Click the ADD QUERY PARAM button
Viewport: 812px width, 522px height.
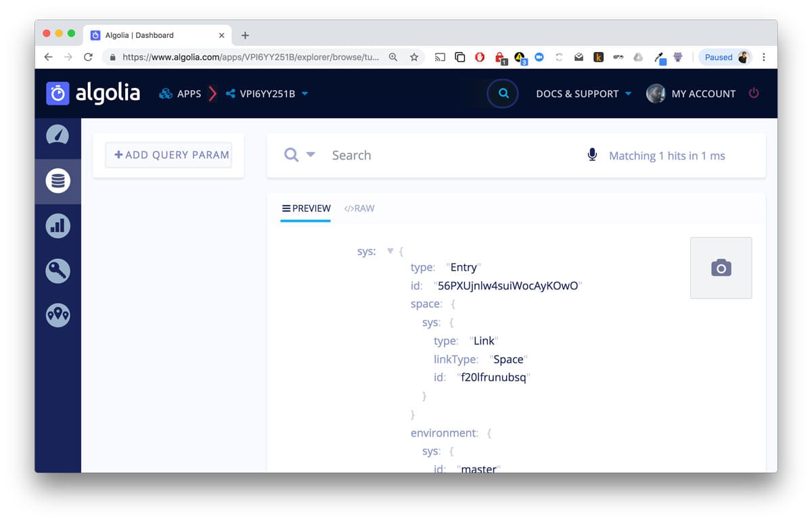(x=168, y=155)
